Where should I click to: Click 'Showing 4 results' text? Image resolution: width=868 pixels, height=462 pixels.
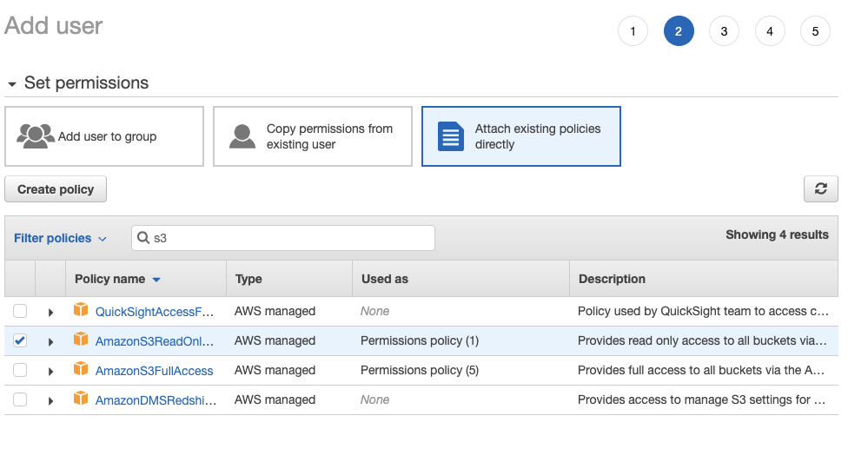[778, 234]
